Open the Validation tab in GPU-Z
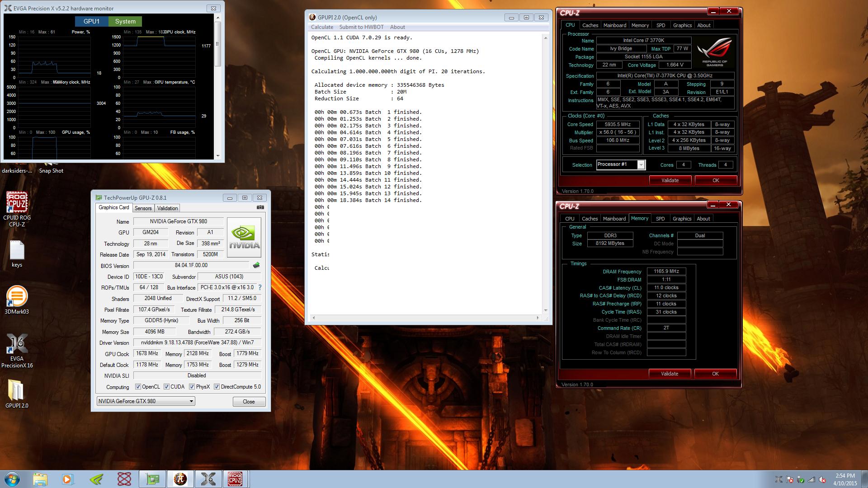Image resolution: width=868 pixels, height=488 pixels. pyautogui.click(x=167, y=208)
